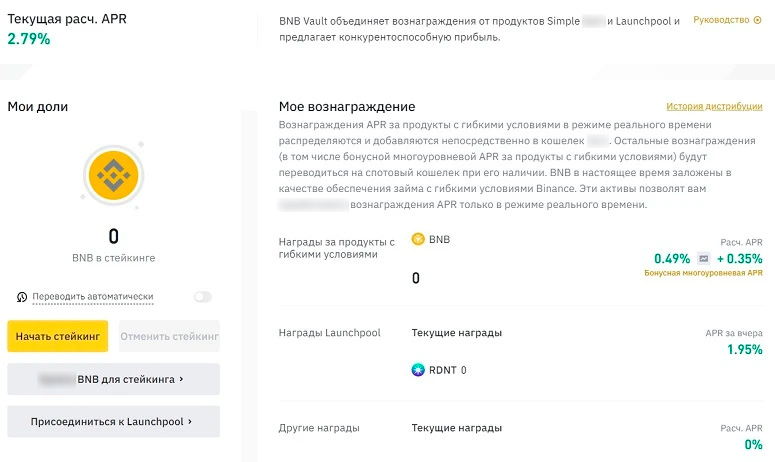Click the RDNT token icon

(418, 370)
